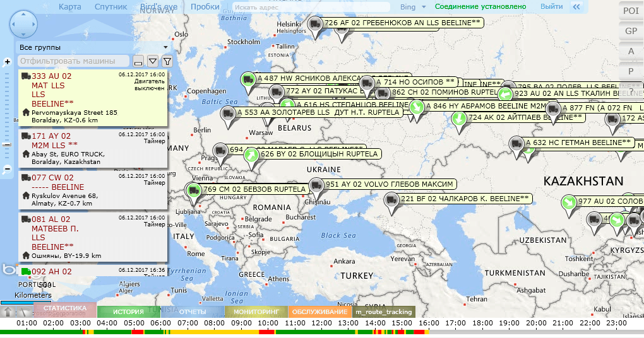Click the up arrow button at bottom left
Viewport: 644px width, 338px height.
pyautogui.click(x=7, y=312)
